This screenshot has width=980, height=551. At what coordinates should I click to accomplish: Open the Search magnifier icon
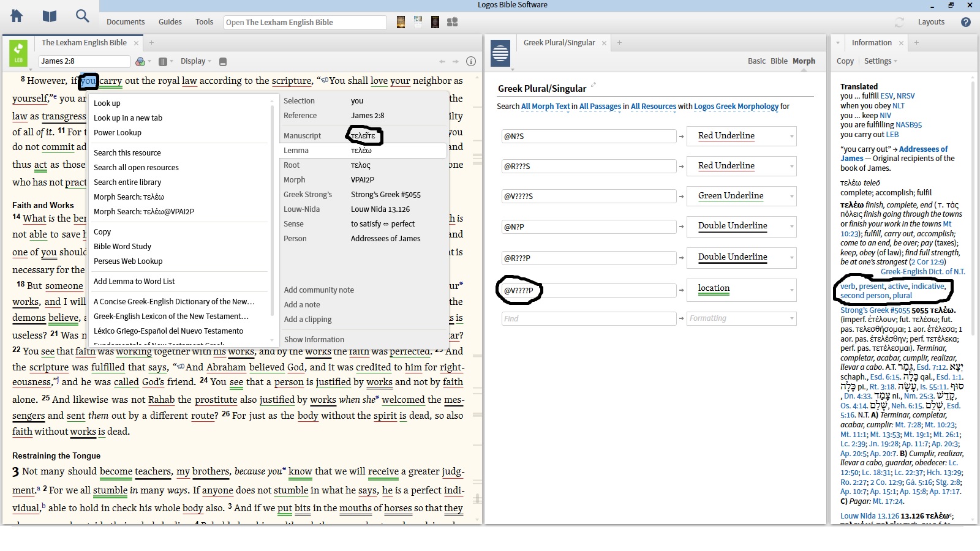pos(82,16)
